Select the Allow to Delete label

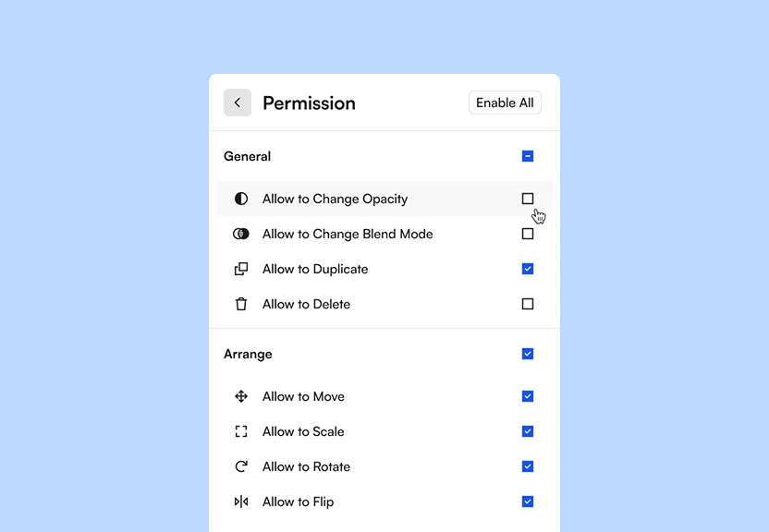(307, 304)
